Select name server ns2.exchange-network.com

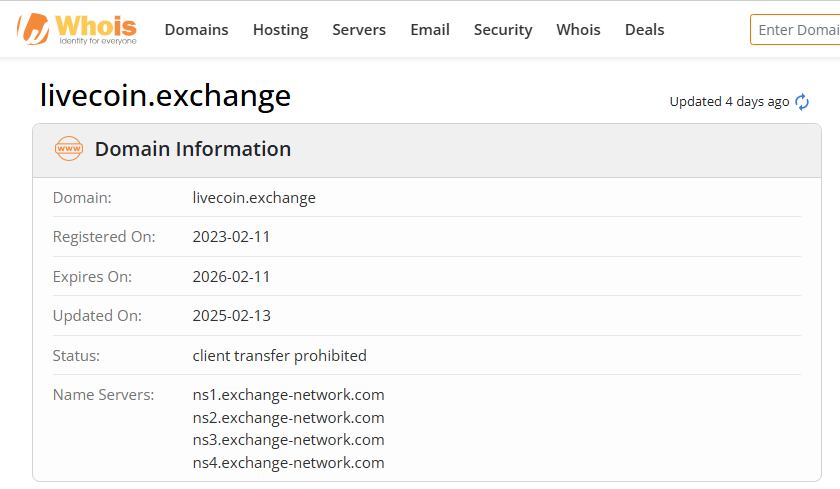coord(288,418)
